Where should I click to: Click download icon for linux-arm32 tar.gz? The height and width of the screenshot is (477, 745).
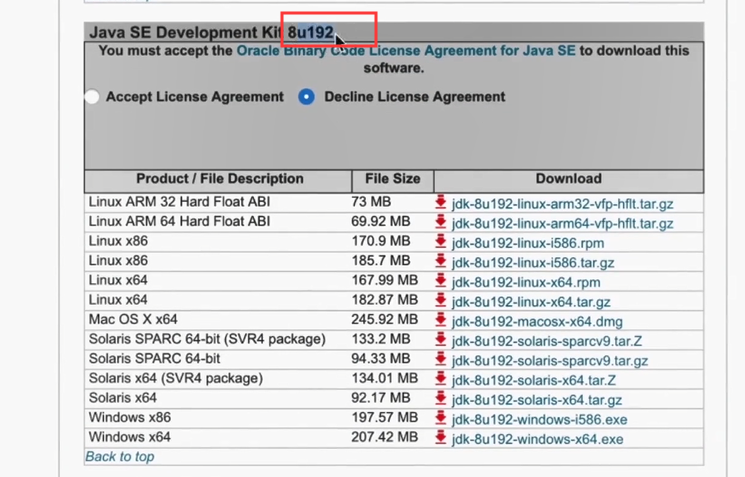441,202
